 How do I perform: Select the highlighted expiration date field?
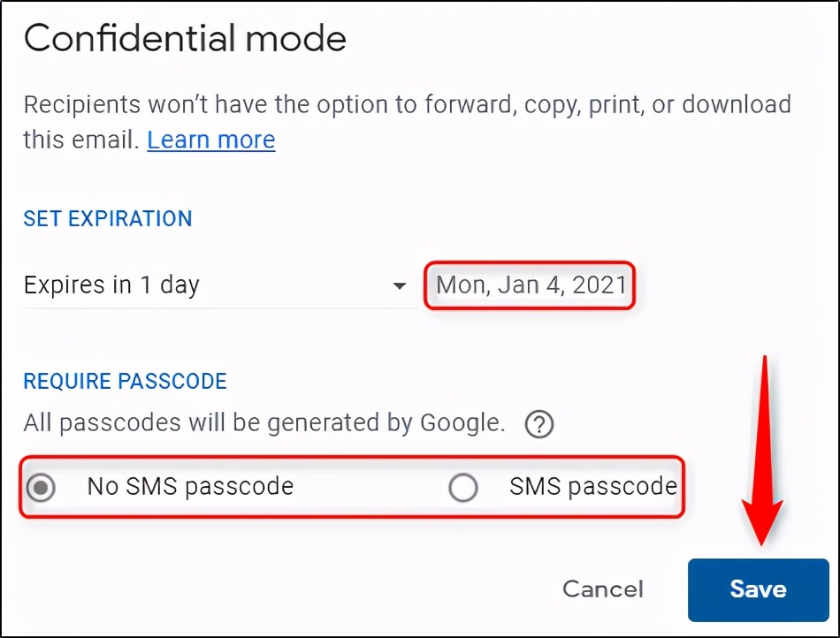(x=530, y=285)
